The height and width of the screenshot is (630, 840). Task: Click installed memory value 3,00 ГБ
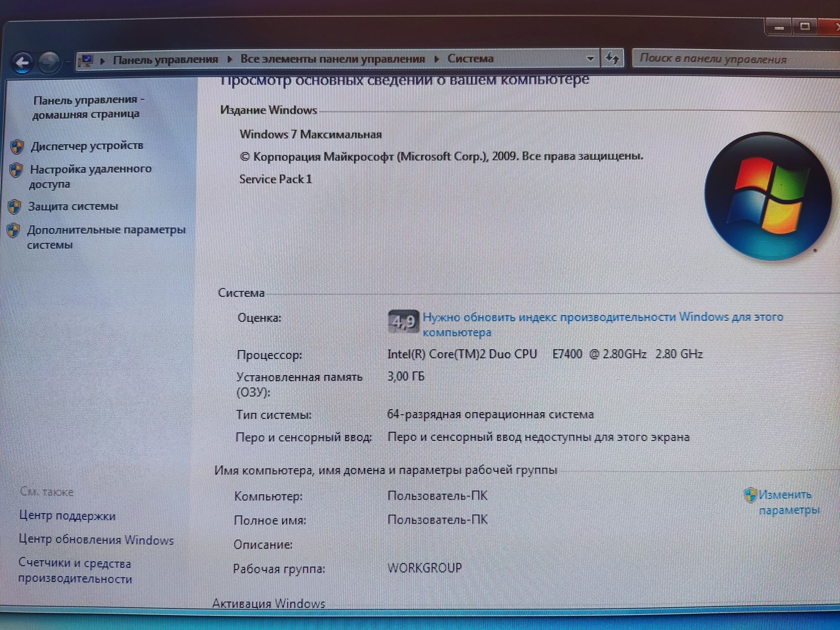[x=406, y=376]
